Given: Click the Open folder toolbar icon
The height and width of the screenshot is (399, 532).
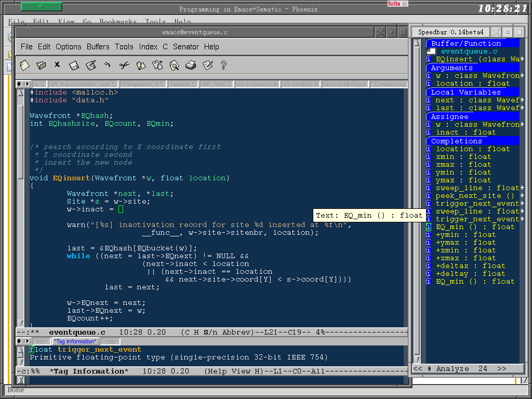Looking at the screenshot, I should click(41, 65).
